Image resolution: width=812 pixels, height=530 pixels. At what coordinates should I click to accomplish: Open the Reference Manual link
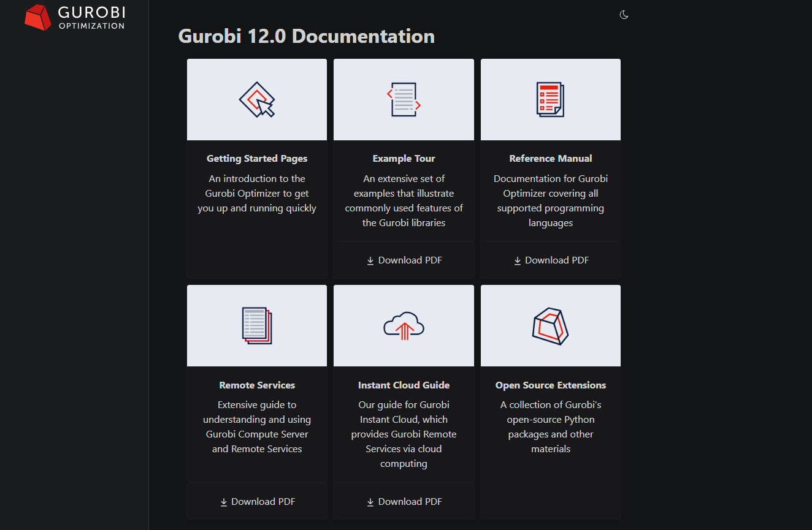click(x=551, y=159)
